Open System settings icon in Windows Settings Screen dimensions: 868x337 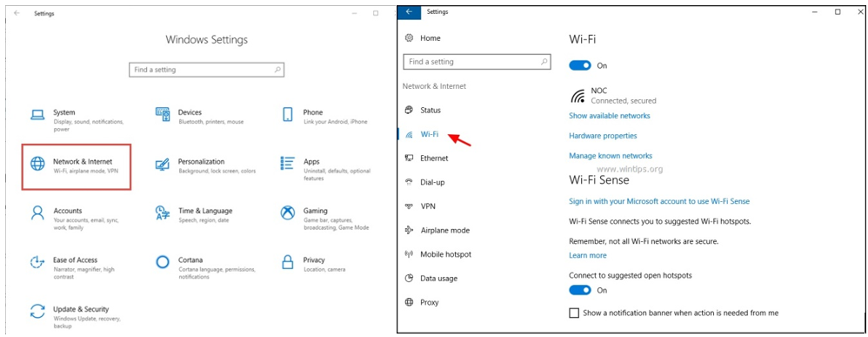click(x=37, y=115)
